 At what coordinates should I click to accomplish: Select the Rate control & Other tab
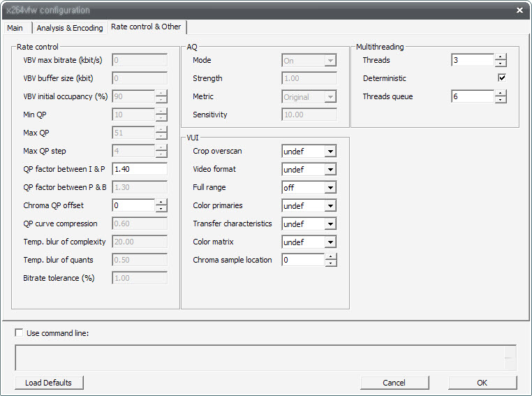146,27
